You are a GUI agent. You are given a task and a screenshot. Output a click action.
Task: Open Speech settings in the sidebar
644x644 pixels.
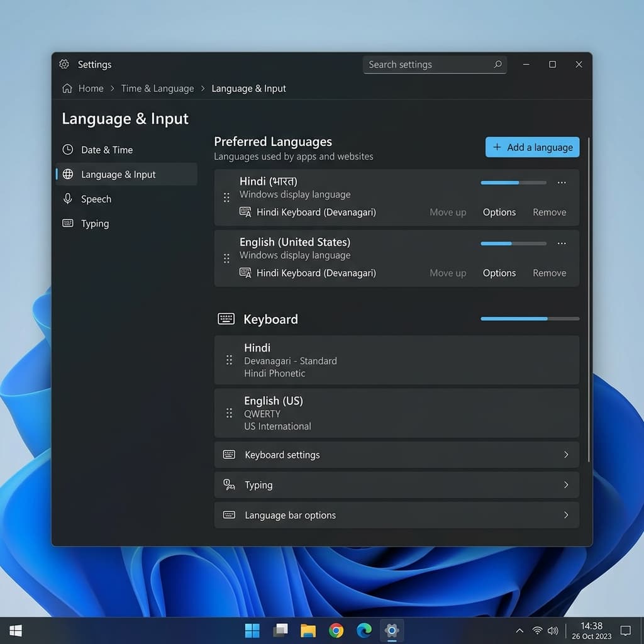pos(126,199)
